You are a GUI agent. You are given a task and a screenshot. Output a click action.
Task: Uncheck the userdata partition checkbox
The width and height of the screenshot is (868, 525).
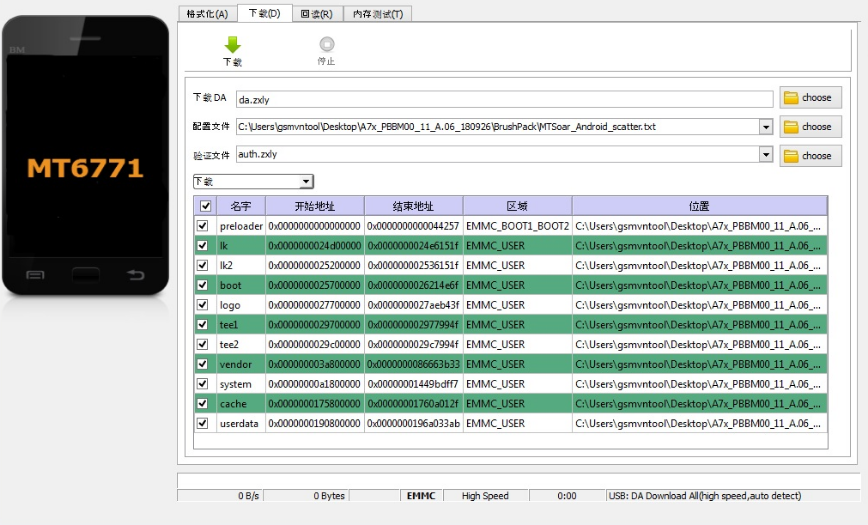coord(203,423)
